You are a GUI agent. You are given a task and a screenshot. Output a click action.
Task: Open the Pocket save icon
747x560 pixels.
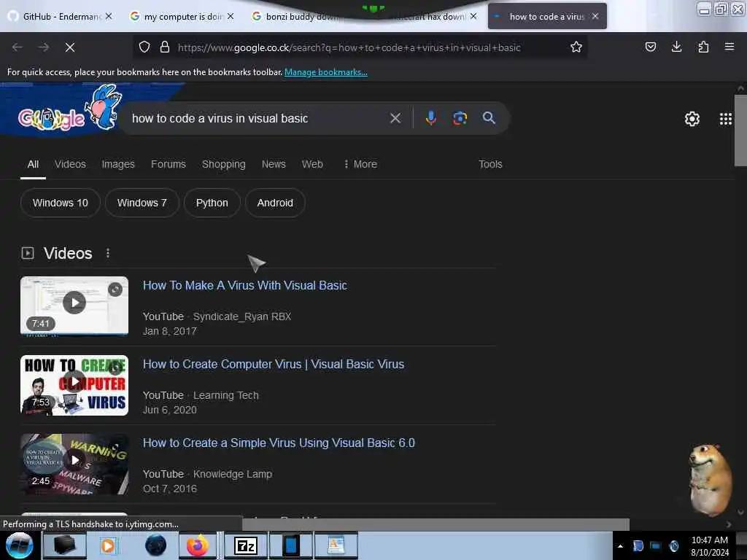click(x=651, y=47)
